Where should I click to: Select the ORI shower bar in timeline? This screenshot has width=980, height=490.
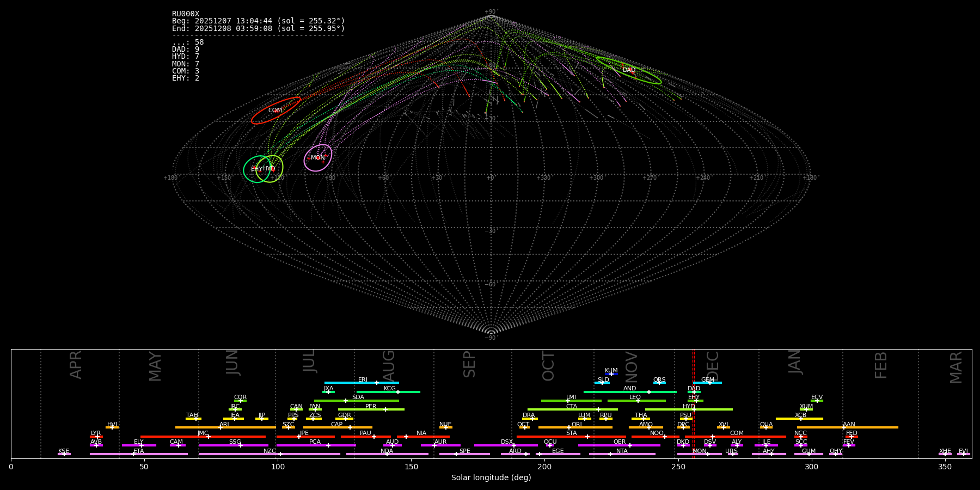575,427
